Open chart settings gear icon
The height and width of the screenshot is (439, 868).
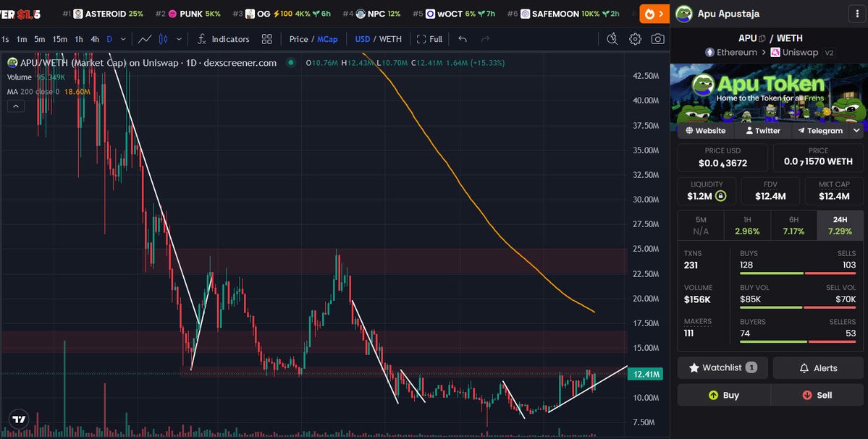click(635, 39)
